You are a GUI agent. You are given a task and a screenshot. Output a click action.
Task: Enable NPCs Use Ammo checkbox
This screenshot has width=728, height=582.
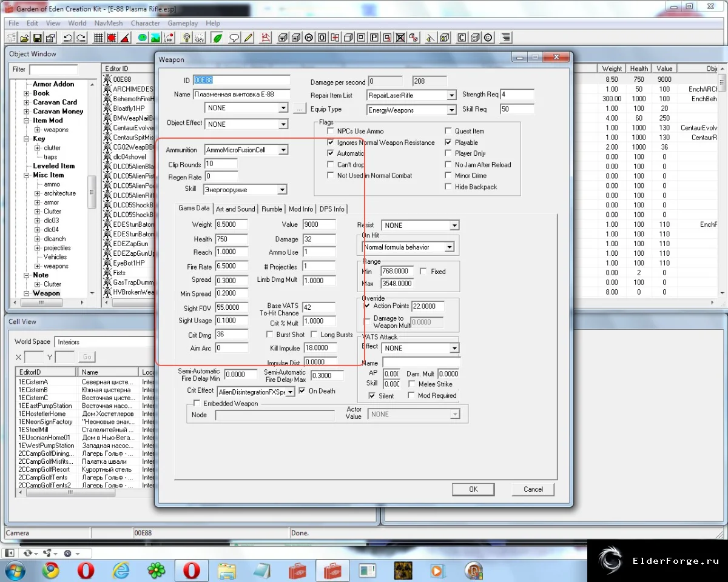tap(331, 131)
